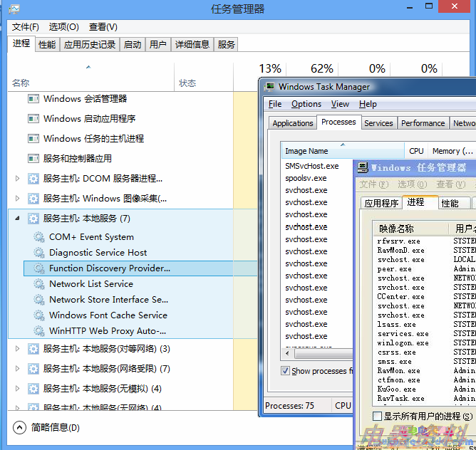Open the 选项(O) menu
Image resolution: width=476 pixels, height=450 pixels.
click(x=63, y=26)
